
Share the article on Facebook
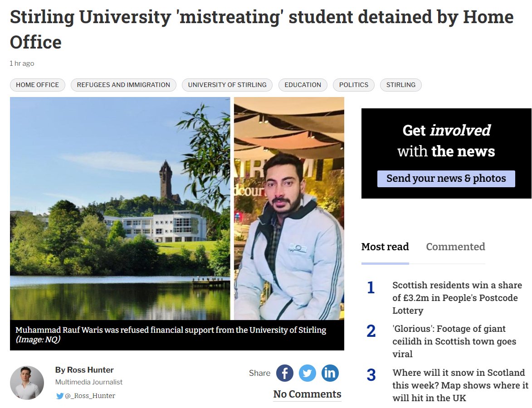[285, 373]
